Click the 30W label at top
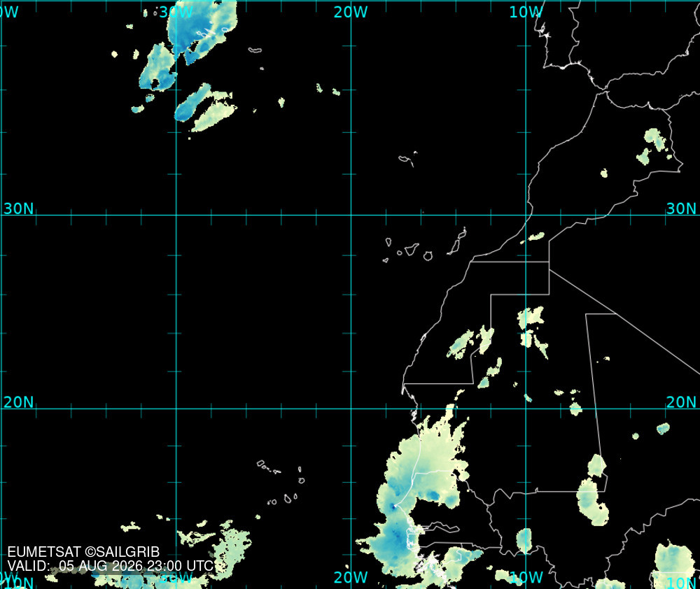 pyautogui.click(x=176, y=12)
